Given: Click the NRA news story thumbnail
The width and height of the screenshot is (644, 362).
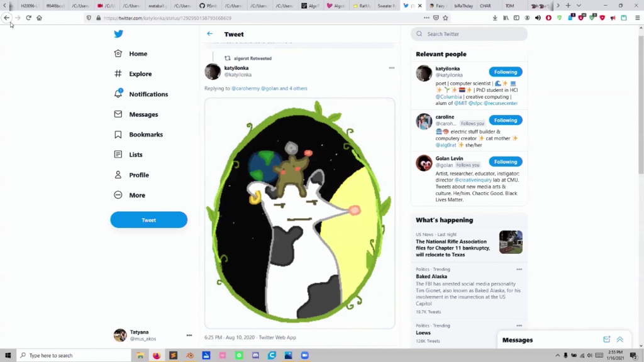Looking at the screenshot, I should click(511, 242).
